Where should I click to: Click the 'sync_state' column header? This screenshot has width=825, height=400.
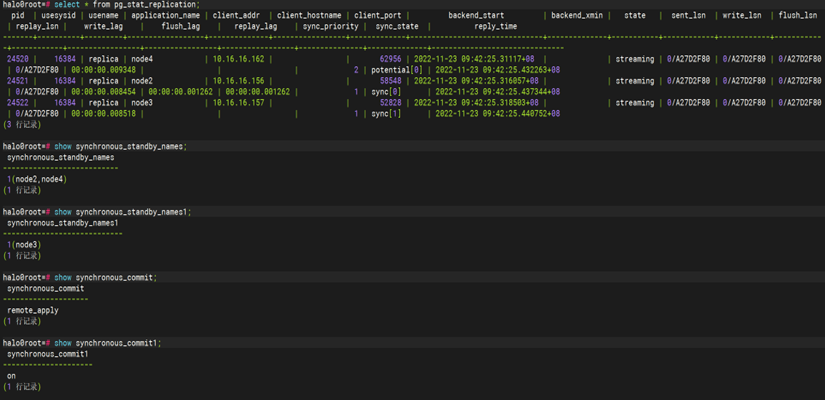(x=397, y=26)
